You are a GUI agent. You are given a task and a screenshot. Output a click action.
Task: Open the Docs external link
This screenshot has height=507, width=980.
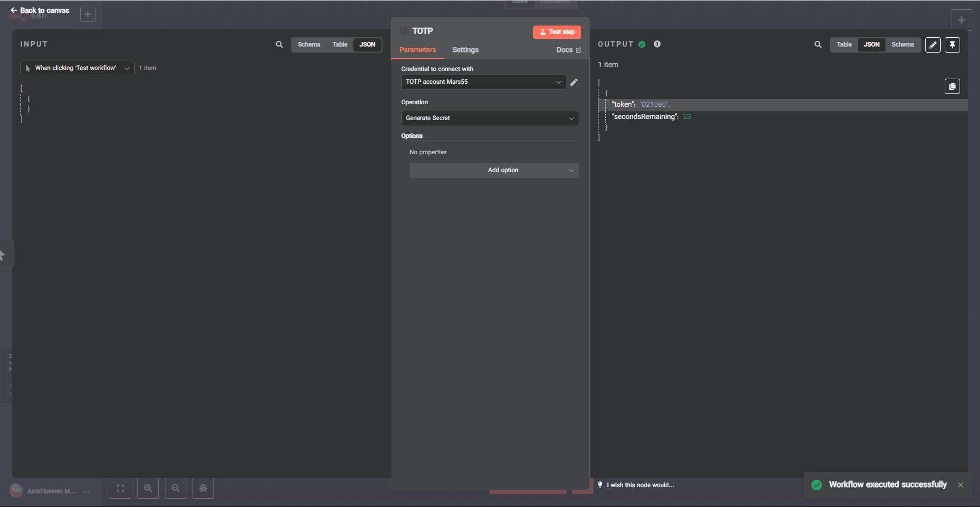point(568,50)
